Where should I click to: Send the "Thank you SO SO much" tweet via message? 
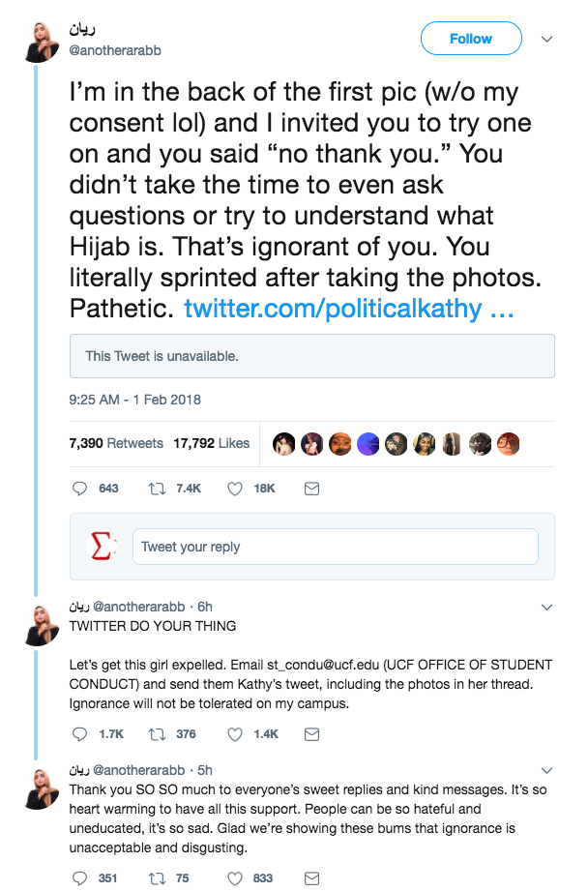pos(311,878)
